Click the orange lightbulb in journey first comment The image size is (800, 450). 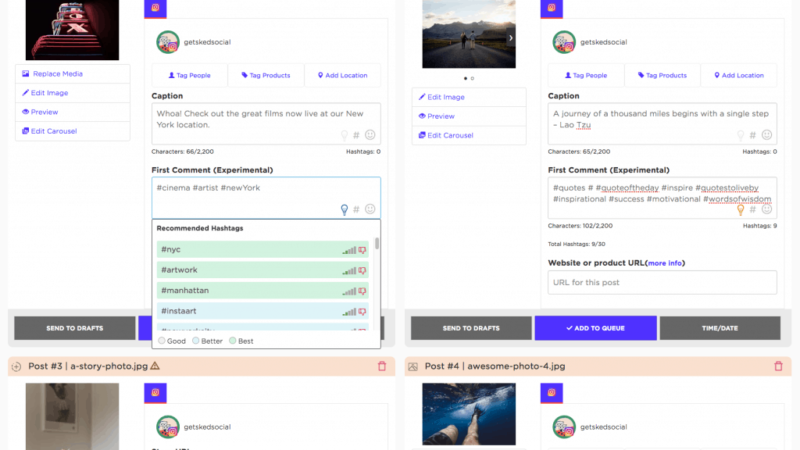(x=741, y=210)
